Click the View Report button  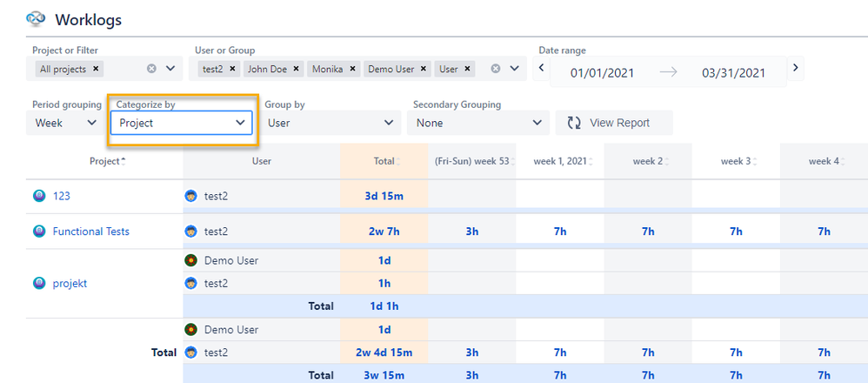coord(614,123)
